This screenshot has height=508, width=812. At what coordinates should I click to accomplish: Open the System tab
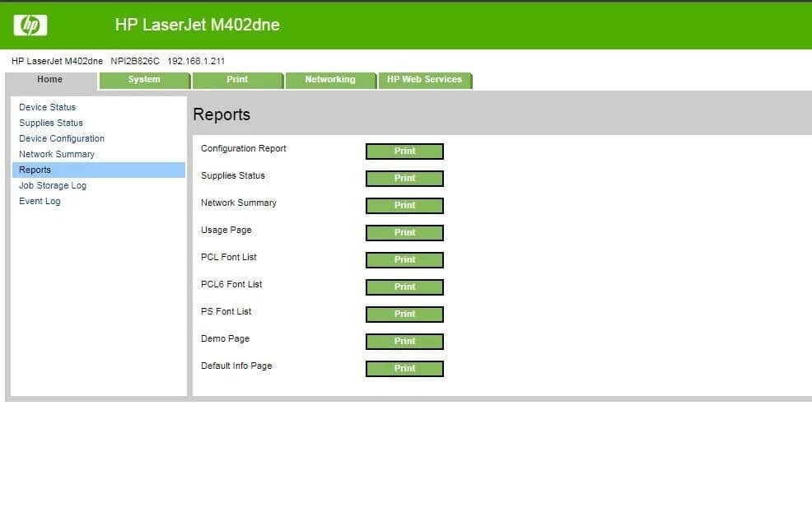tap(144, 80)
